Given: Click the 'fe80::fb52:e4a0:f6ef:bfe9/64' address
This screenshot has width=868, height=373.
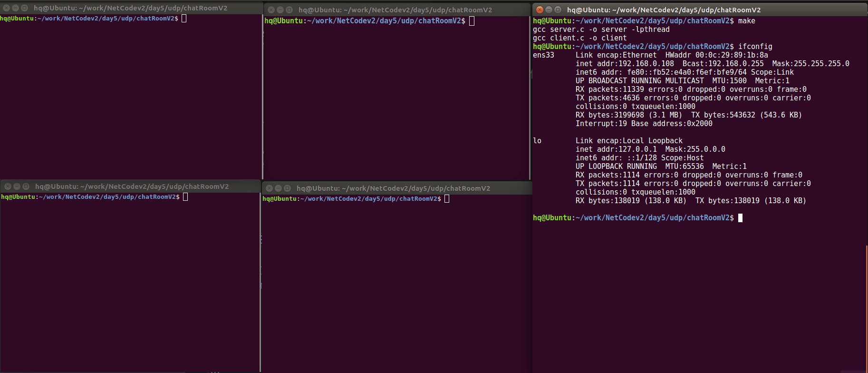Looking at the screenshot, I should click(687, 72).
